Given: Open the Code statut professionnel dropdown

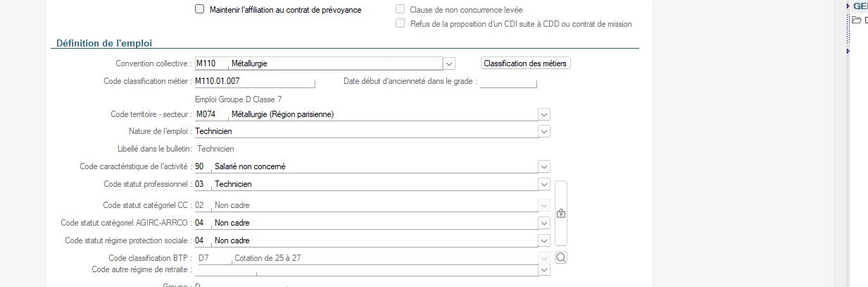Looking at the screenshot, I should (x=543, y=184).
